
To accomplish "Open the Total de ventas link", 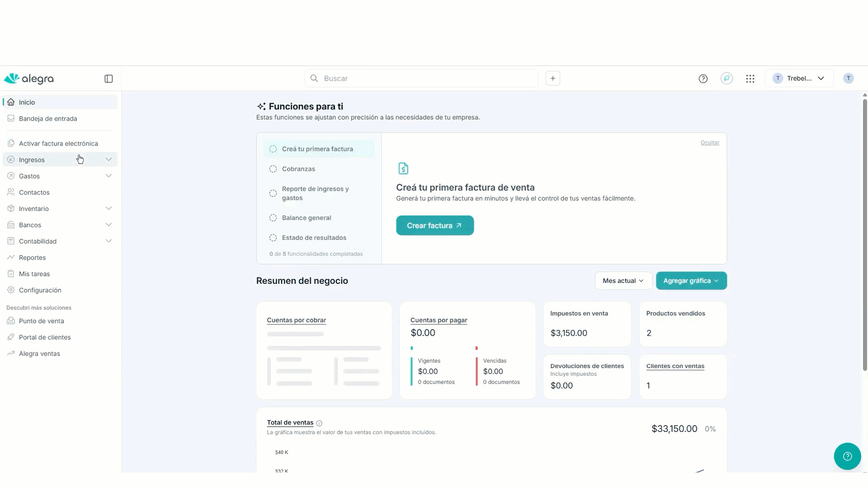I will click(290, 422).
